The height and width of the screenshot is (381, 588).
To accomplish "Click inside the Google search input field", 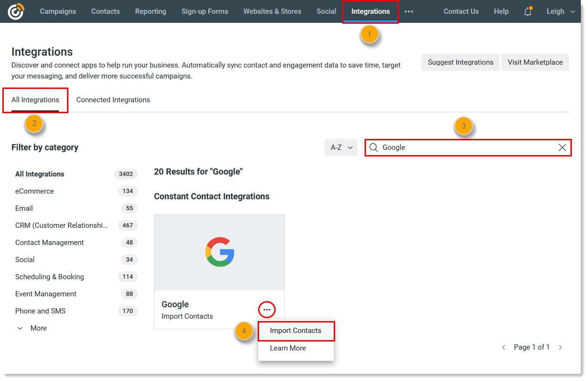I will point(452,148).
